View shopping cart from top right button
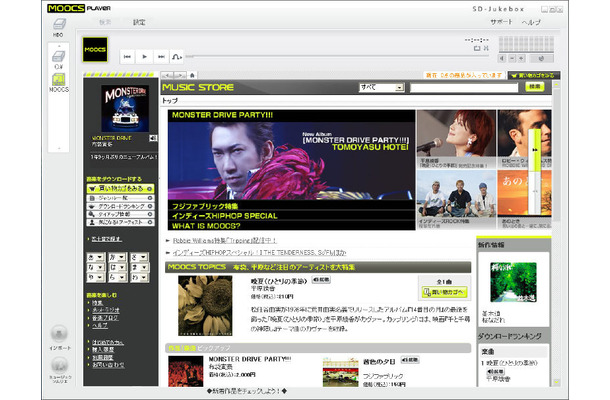The image size is (610, 400). click(x=534, y=75)
